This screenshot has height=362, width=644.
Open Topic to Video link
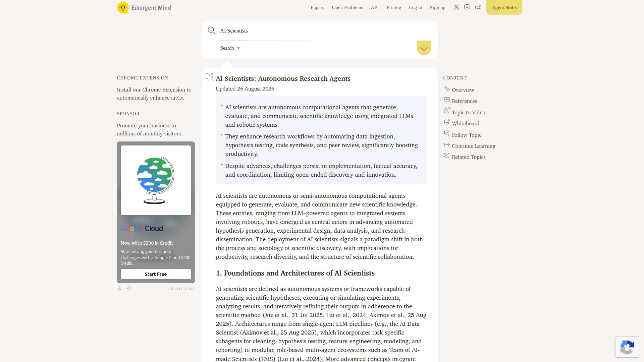tap(468, 112)
